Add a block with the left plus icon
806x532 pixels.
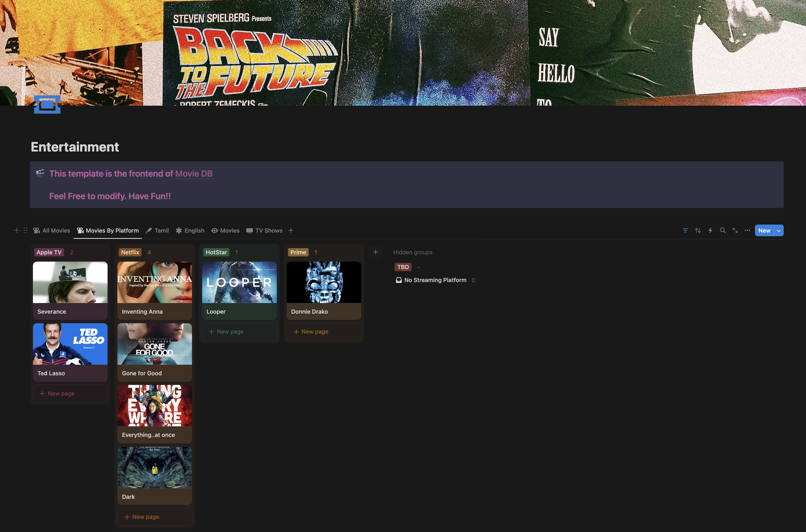pos(17,230)
